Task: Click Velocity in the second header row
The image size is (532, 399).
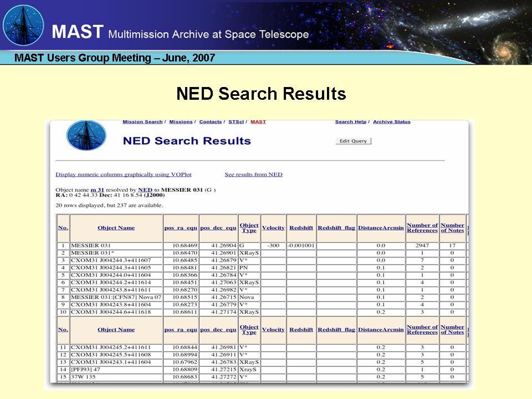Action: (273, 329)
